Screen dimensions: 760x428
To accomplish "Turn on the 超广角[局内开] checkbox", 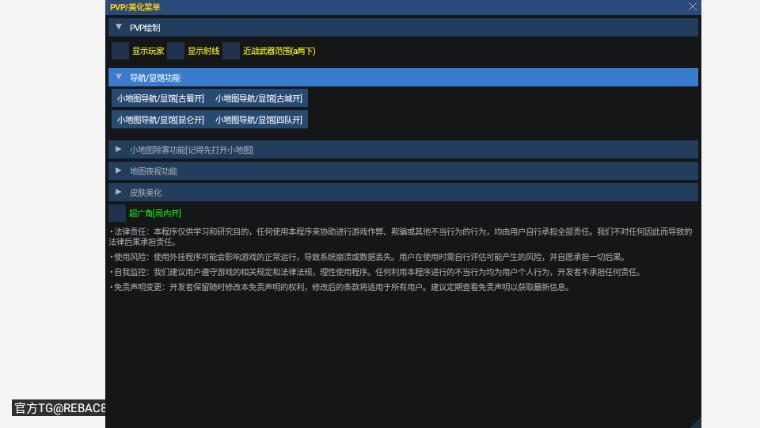I will [117, 213].
